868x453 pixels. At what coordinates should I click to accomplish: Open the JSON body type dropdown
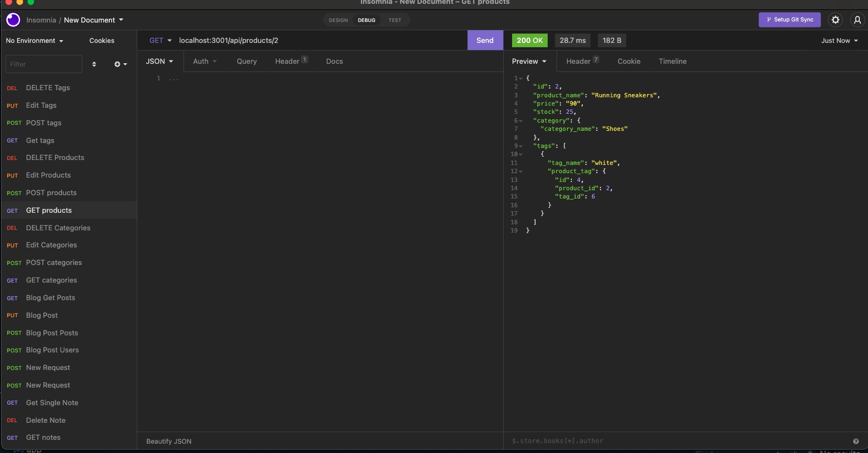pos(160,62)
